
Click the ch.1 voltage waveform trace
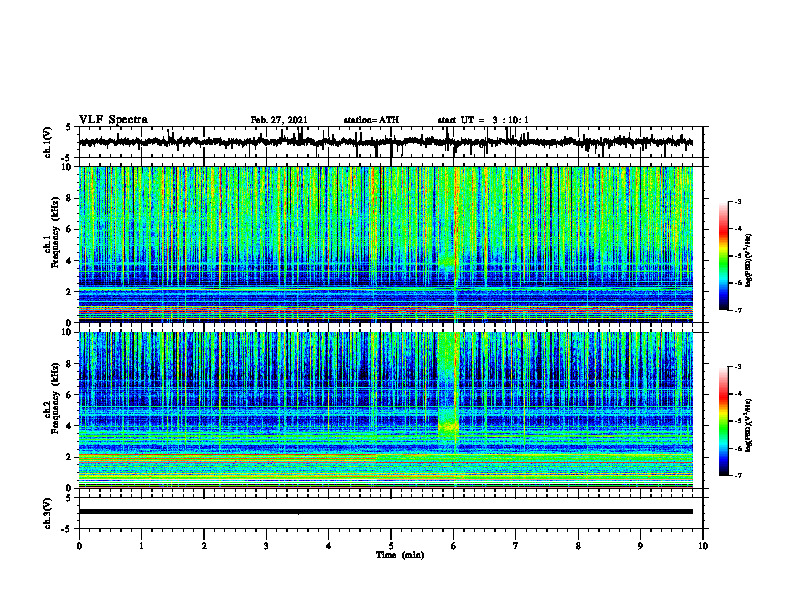[x=386, y=142]
